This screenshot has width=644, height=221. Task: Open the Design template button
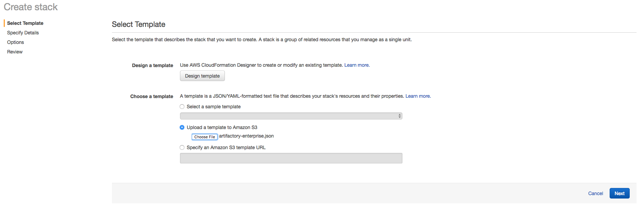click(x=202, y=76)
